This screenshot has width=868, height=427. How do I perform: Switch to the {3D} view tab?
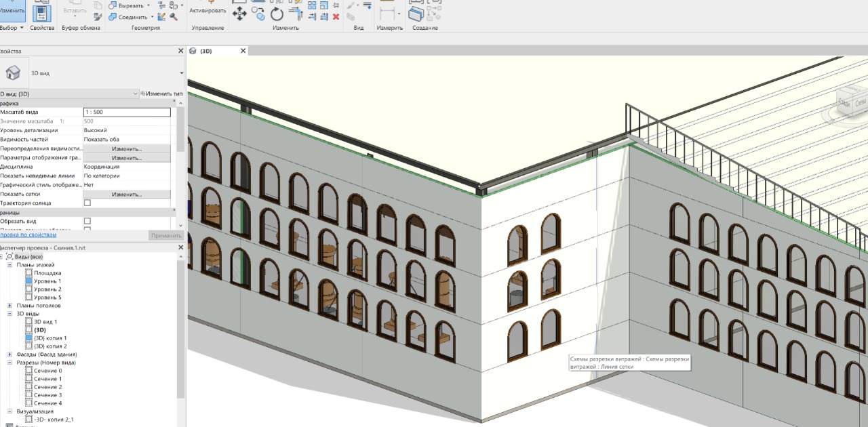coord(206,51)
